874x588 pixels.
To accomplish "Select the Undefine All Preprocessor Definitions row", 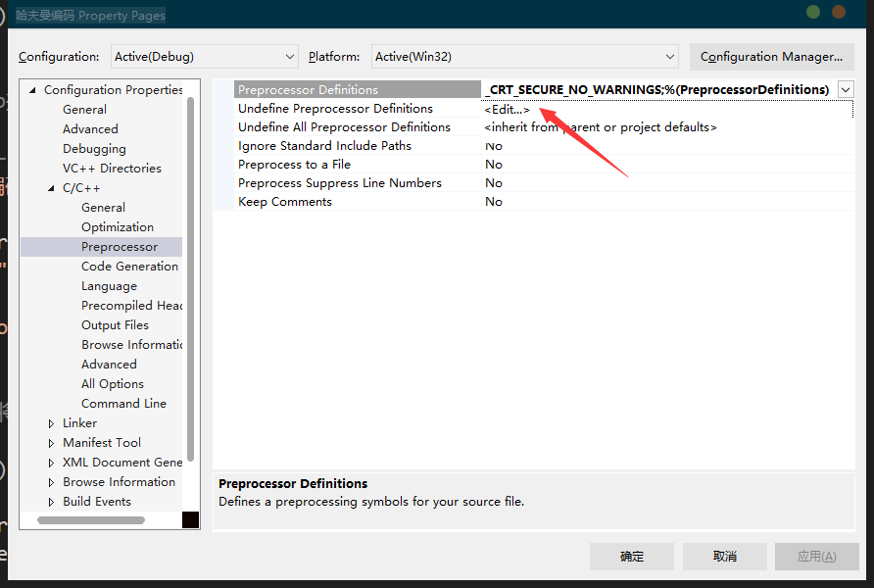I will (358, 127).
